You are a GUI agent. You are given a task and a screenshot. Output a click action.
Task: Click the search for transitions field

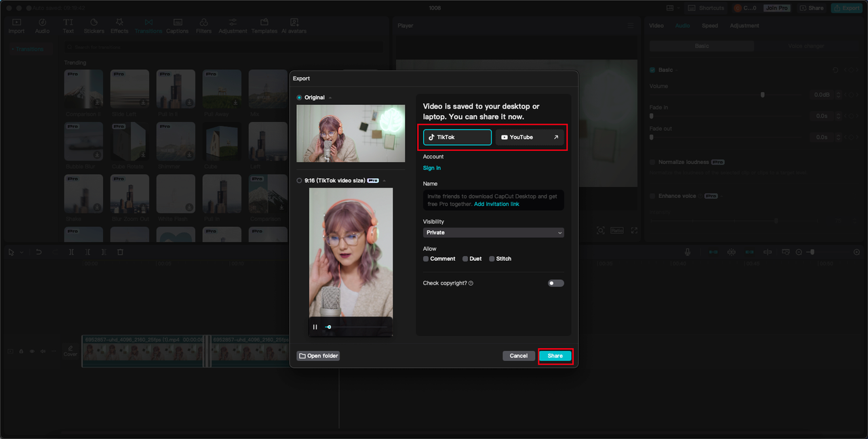[224, 47]
